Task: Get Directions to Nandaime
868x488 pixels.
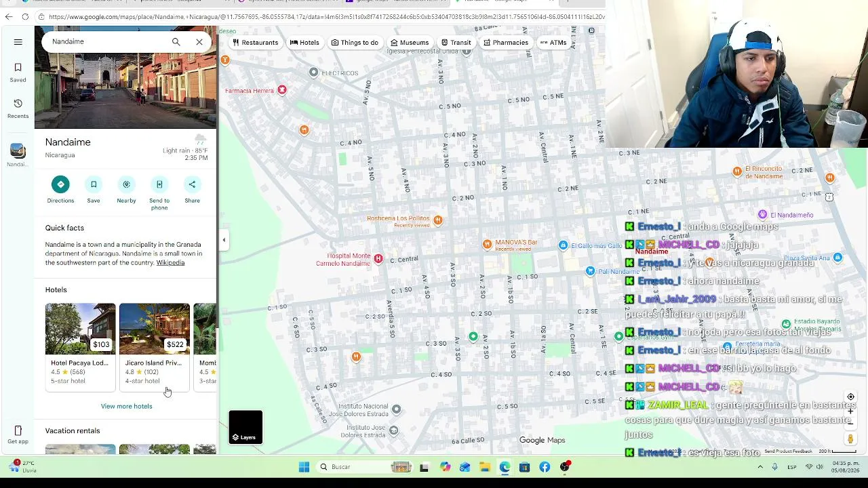Action: (60, 190)
